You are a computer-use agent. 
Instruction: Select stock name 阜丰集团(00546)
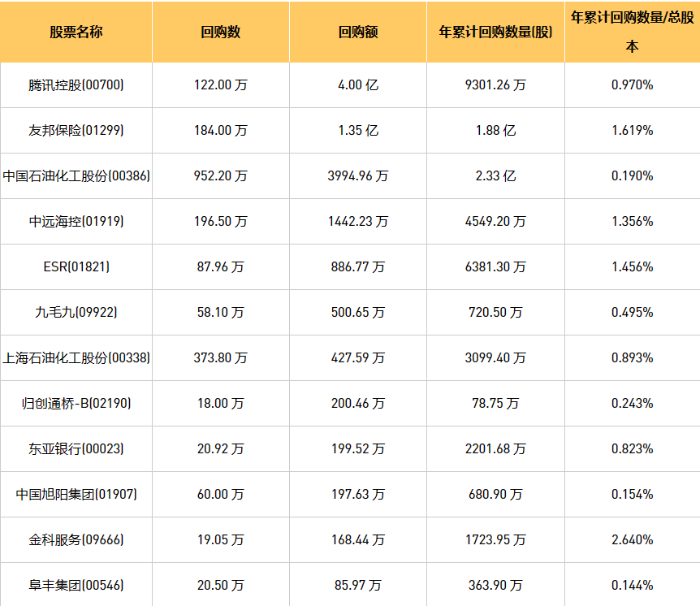coord(76,586)
